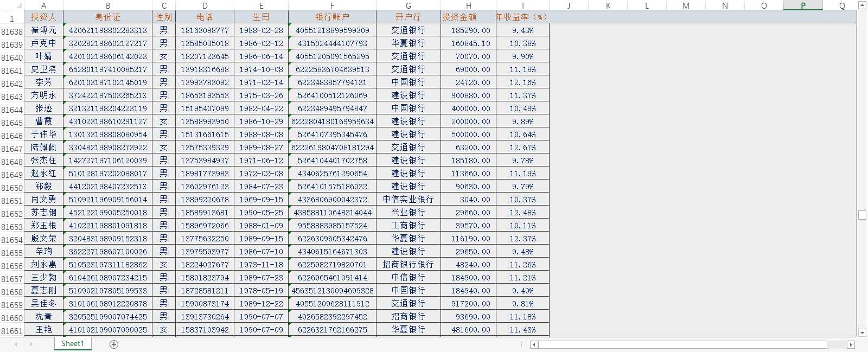Select column A header
The height and width of the screenshot is (352, 868).
(44, 5)
